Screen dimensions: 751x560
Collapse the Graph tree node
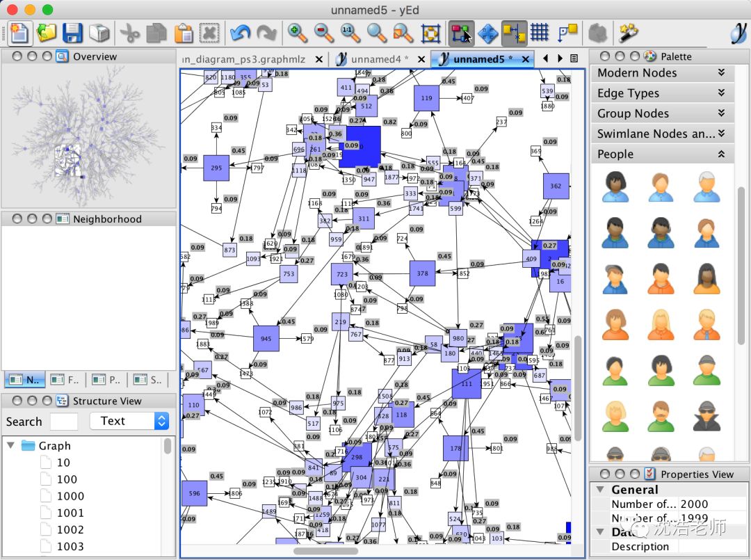11,445
